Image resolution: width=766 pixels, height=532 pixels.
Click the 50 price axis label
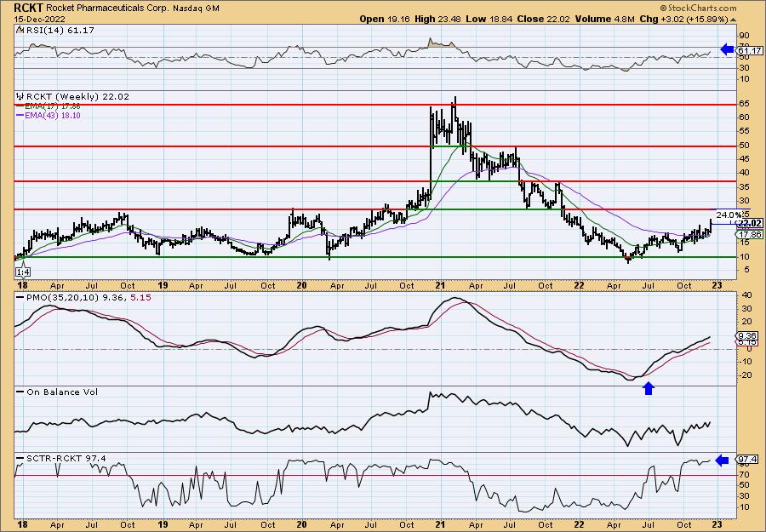(x=744, y=146)
